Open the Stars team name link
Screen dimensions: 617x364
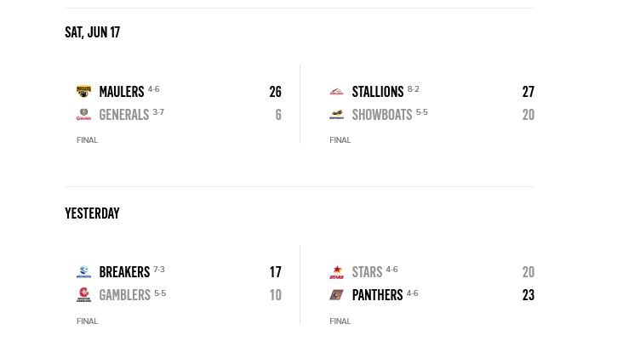pos(367,272)
